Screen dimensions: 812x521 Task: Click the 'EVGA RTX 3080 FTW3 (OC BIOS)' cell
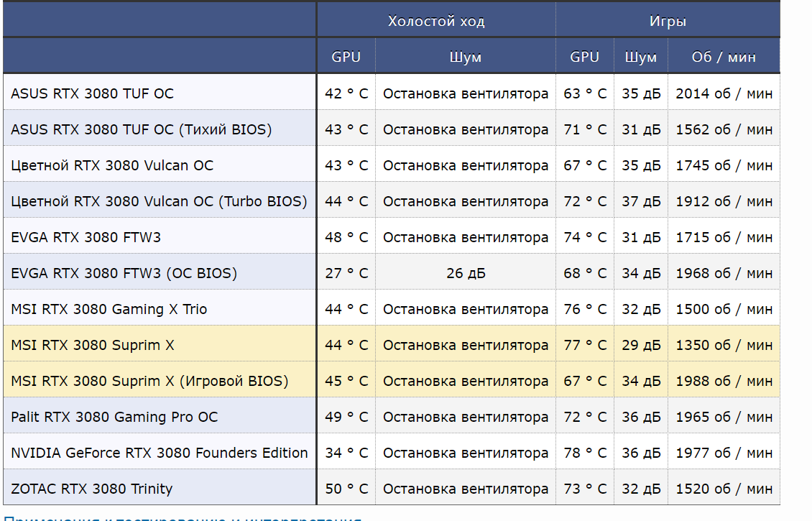[x=124, y=273]
